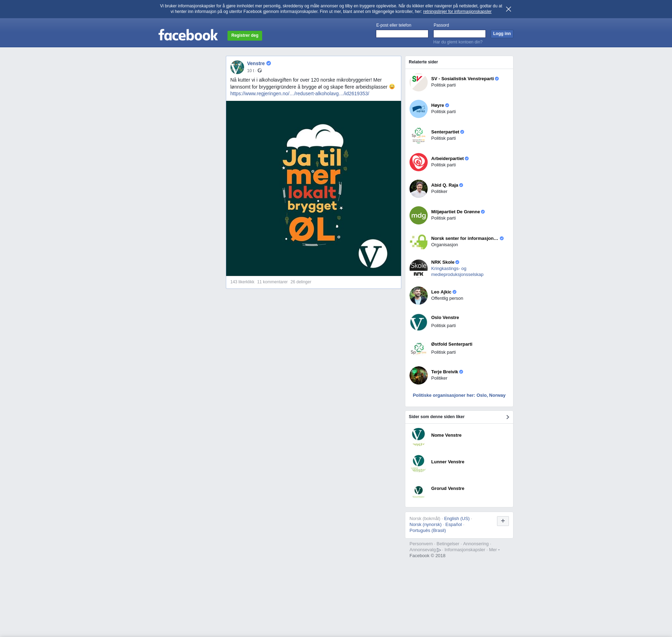The image size is (672, 637).
Task: Open 'Norsk senter for informasjon…' name link
Action: pos(464,238)
